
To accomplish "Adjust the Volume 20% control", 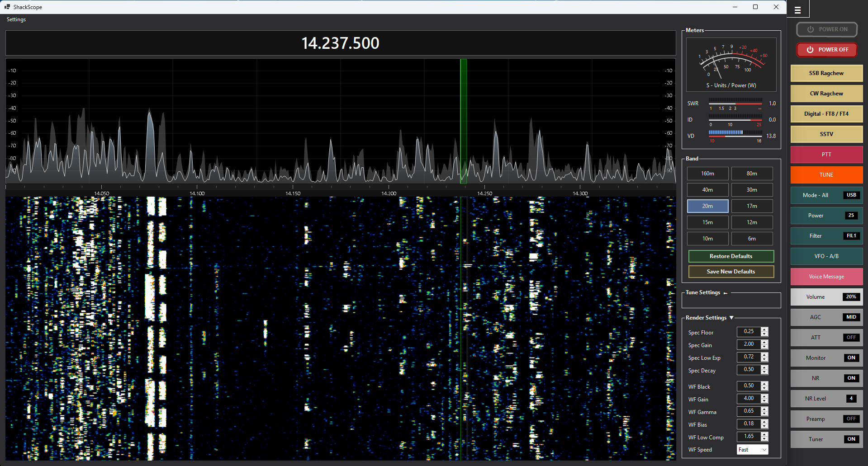I will [826, 297].
